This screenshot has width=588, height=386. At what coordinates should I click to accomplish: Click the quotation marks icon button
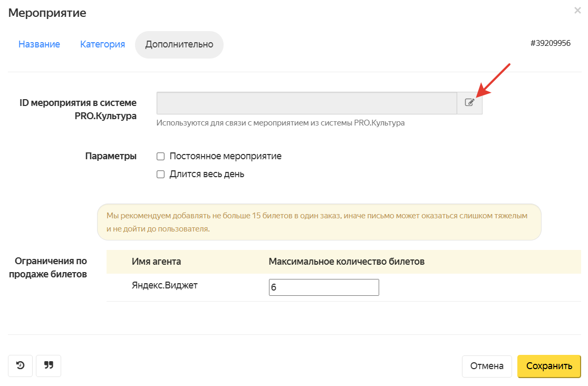click(x=49, y=365)
